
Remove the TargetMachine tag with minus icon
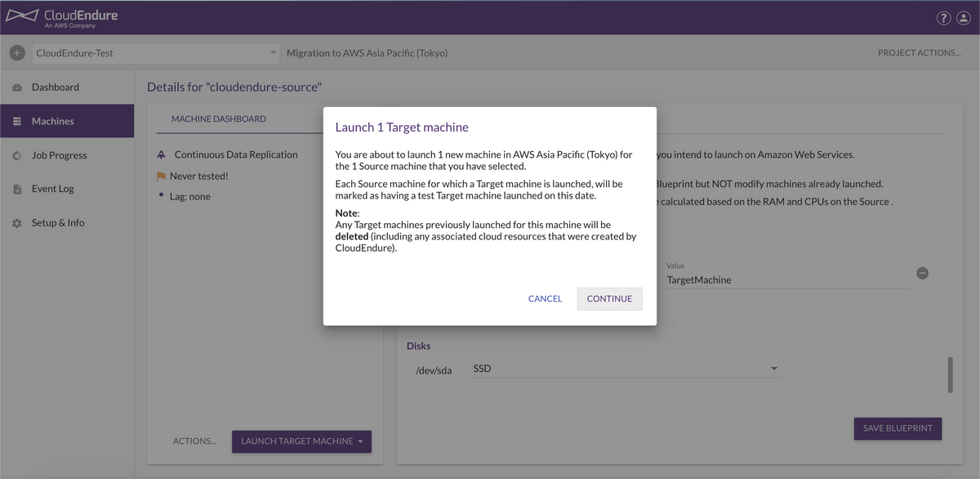pyautogui.click(x=922, y=273)
